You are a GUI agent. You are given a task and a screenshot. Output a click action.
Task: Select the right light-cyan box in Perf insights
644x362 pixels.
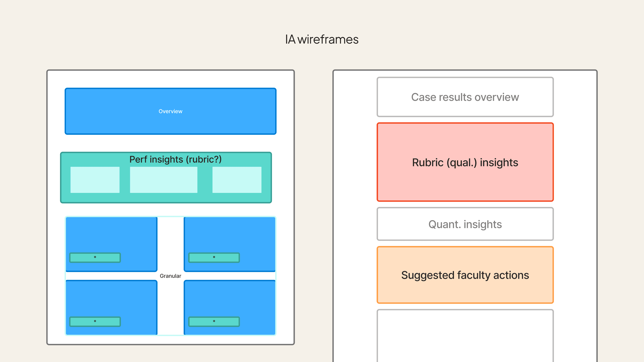coord(237,180)
